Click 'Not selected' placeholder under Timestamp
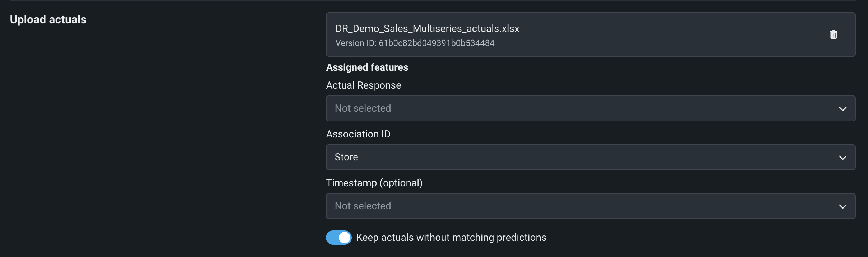Viewport: 868px width, 257px height. pyautogui.click(x=363, y=206)
